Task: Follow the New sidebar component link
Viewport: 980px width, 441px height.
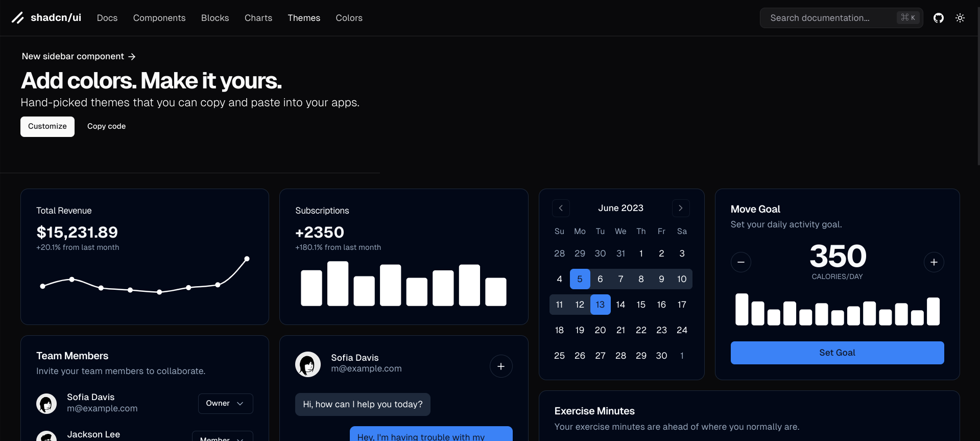Action: 79,56
